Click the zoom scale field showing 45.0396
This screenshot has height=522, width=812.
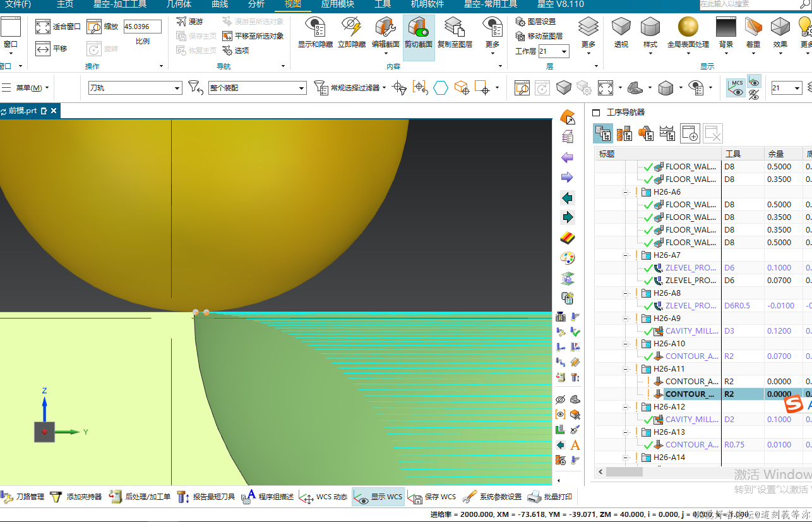coord(142,27)
